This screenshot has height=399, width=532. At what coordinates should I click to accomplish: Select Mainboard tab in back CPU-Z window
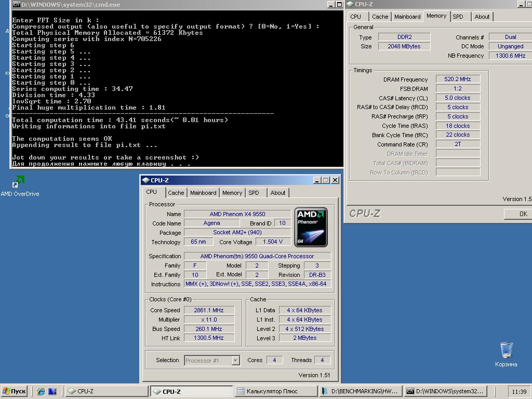pos(407,17)
